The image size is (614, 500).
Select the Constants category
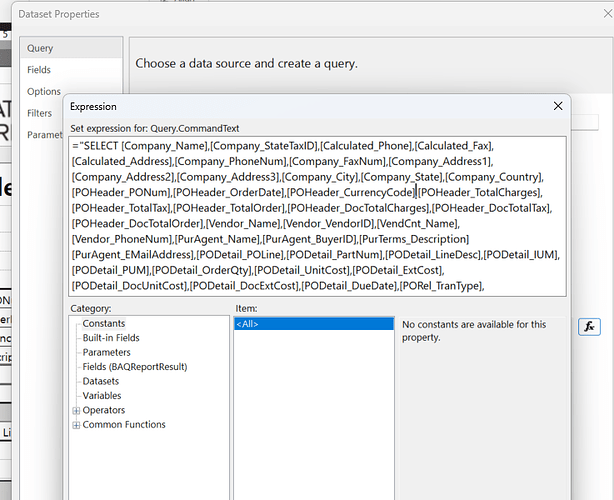point(104,323)
